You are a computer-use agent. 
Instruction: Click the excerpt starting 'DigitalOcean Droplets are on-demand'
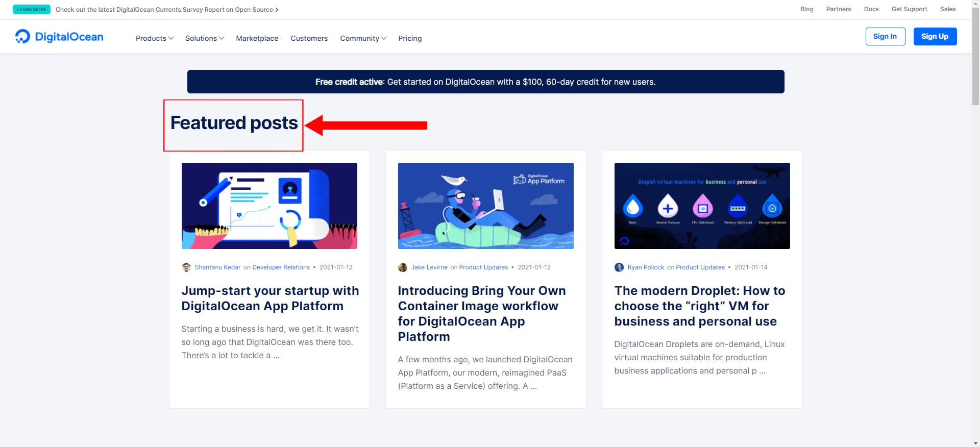(x=700, y=358)
